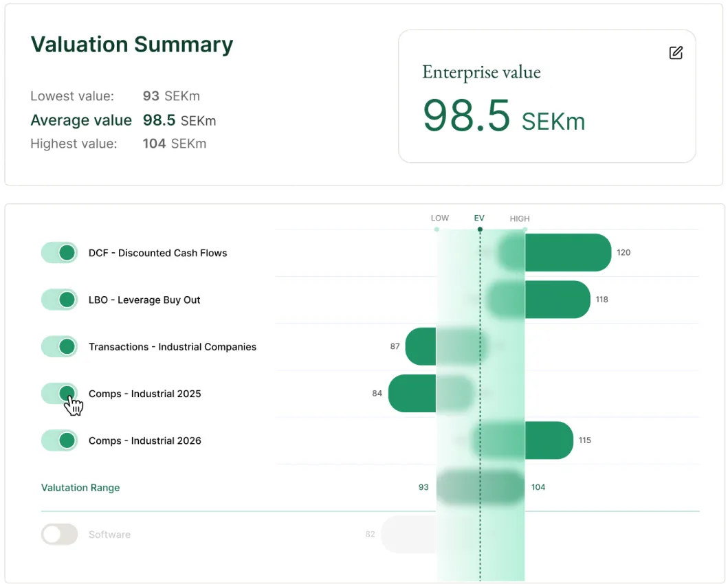This screenshot has width=728, height=584.
Task: Click the LOW marker dot above the chart
Action: (x=437, y=229)
